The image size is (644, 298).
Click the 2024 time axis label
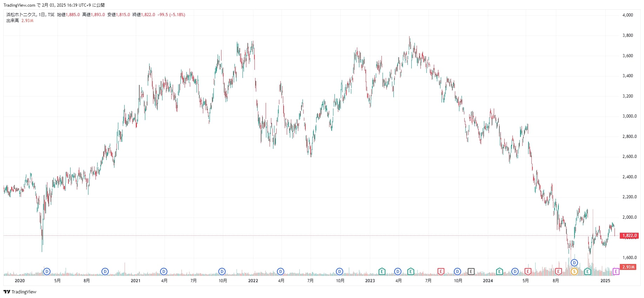pos(488,281)
